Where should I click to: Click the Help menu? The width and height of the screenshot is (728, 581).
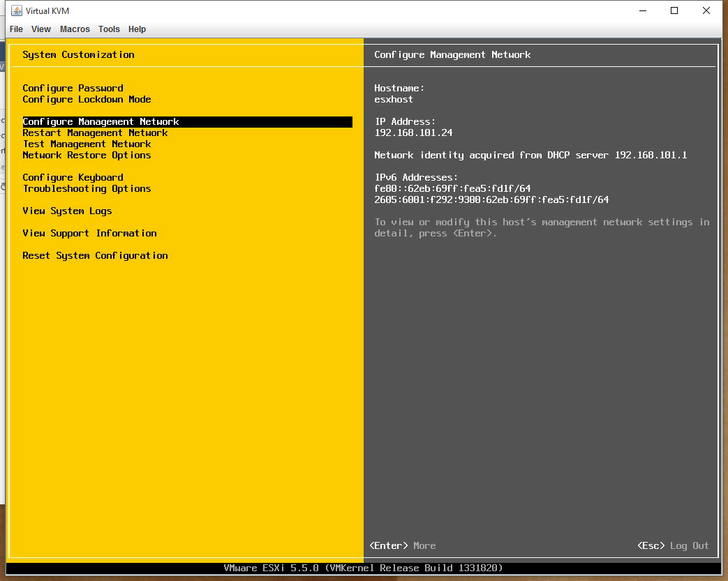[137, 29]
